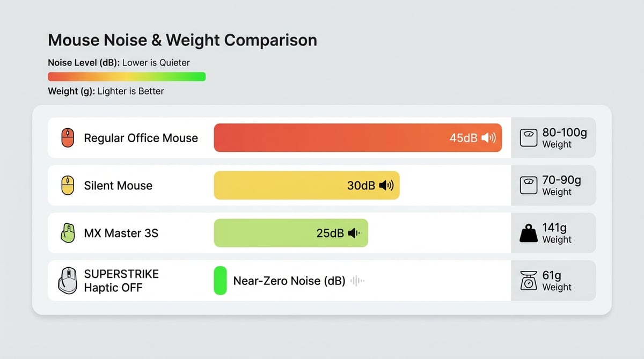Click the yellow Silent Mouse icon
The width and height of the screenshot is (644, 359).
coord(67,186)
